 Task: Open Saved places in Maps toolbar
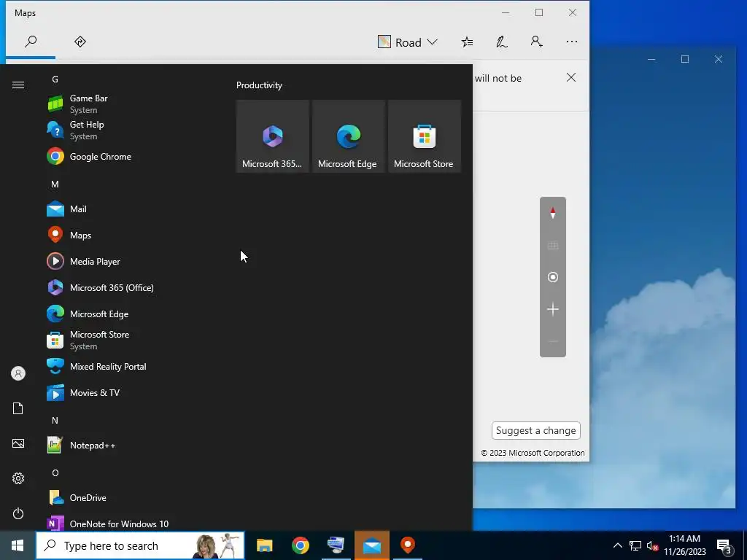(467, 42)
